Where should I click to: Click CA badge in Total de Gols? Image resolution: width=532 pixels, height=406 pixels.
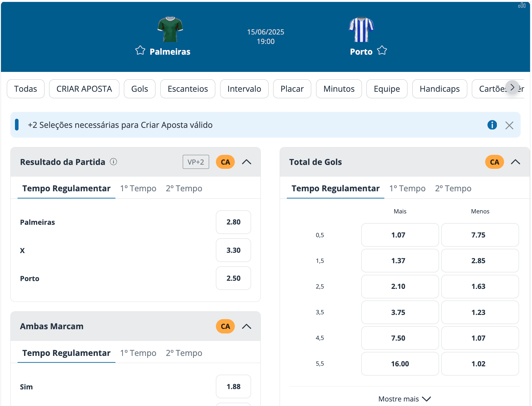[495, 162]
